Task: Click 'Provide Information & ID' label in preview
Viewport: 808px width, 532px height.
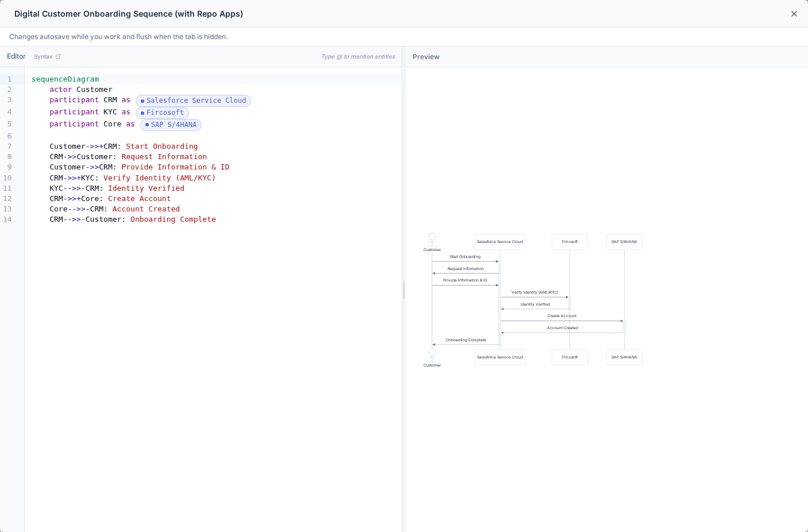Action: point(465,280)
